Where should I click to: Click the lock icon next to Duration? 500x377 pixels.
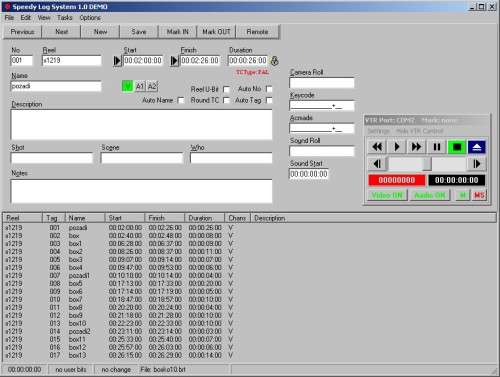[x=274, y=61]
